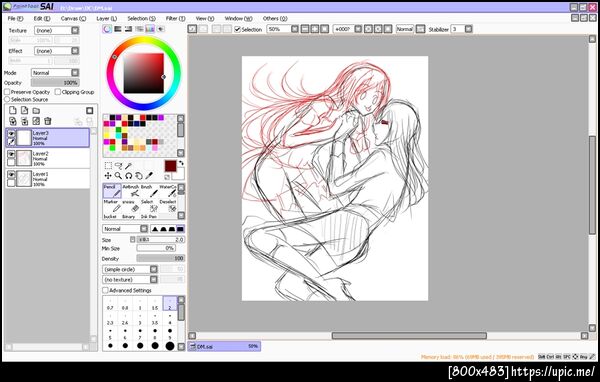This screenshot has width=600, height=382.
Task: Choose the AirBrush tool
Action: pos(131,191)
